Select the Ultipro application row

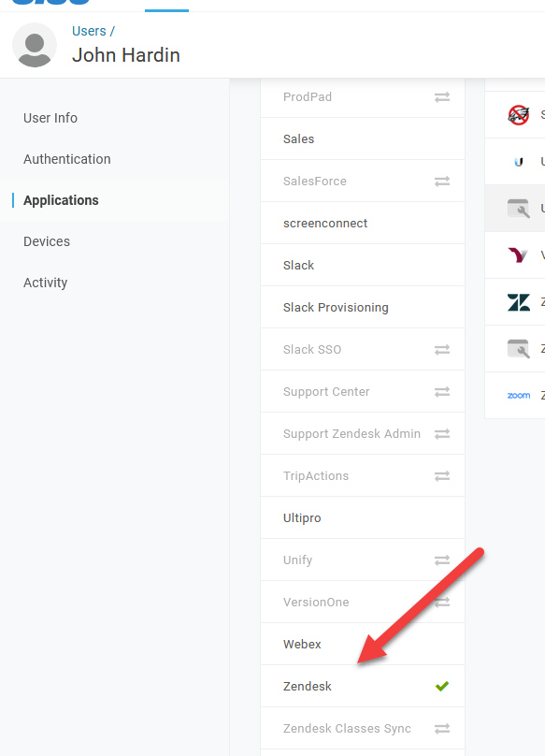point(363,517)
